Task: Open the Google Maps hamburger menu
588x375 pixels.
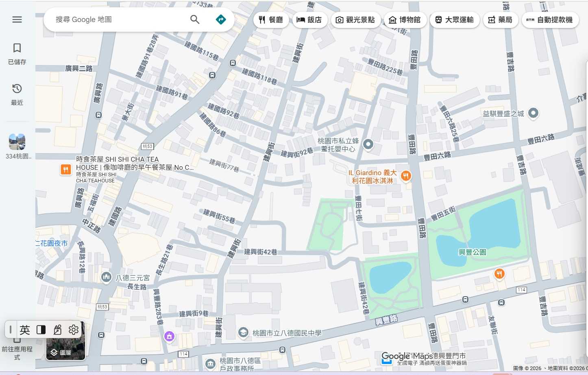Action: [17, 20]
